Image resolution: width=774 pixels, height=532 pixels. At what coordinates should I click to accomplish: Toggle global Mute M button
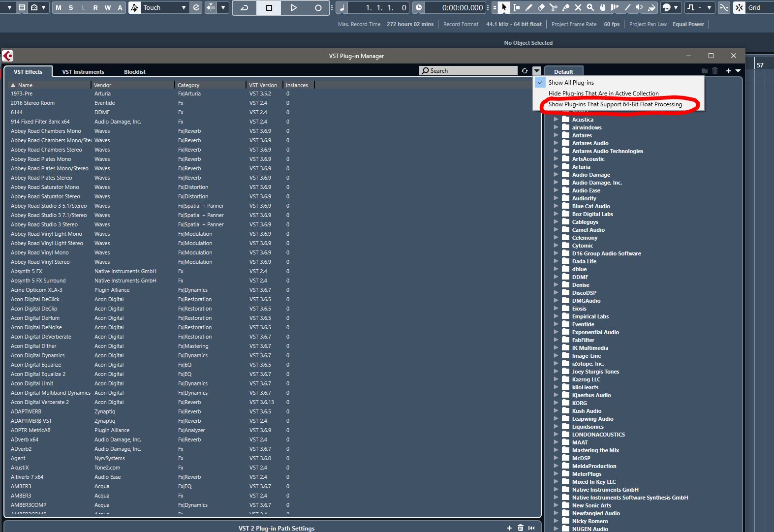[x=59, y=8]
